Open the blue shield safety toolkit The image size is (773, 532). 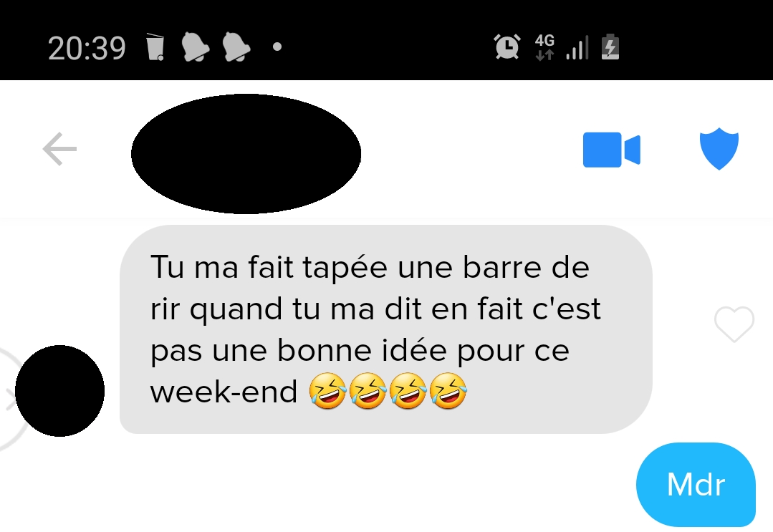[x=719, y=149]
